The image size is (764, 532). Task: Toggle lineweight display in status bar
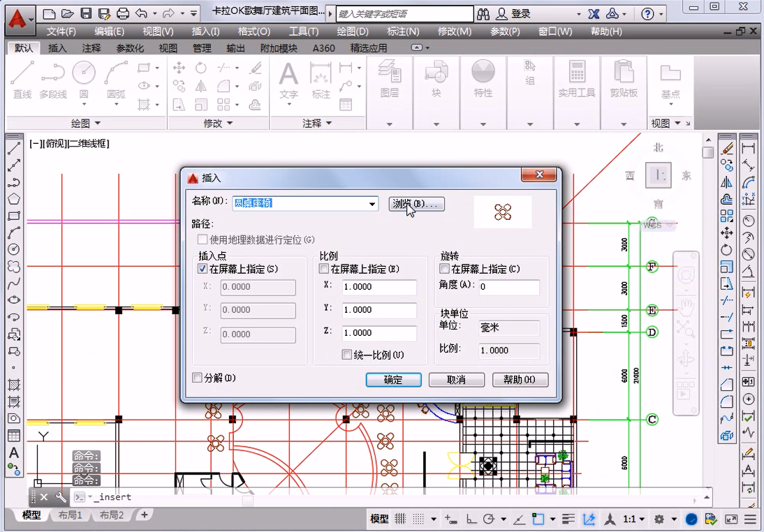tap(568, 519)
